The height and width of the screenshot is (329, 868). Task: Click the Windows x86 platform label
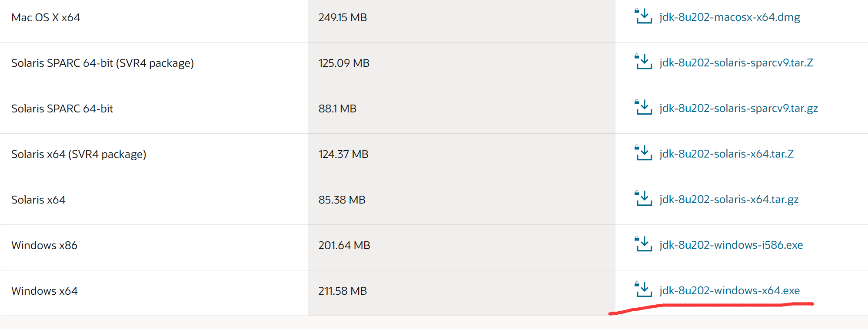coord(44,246)
